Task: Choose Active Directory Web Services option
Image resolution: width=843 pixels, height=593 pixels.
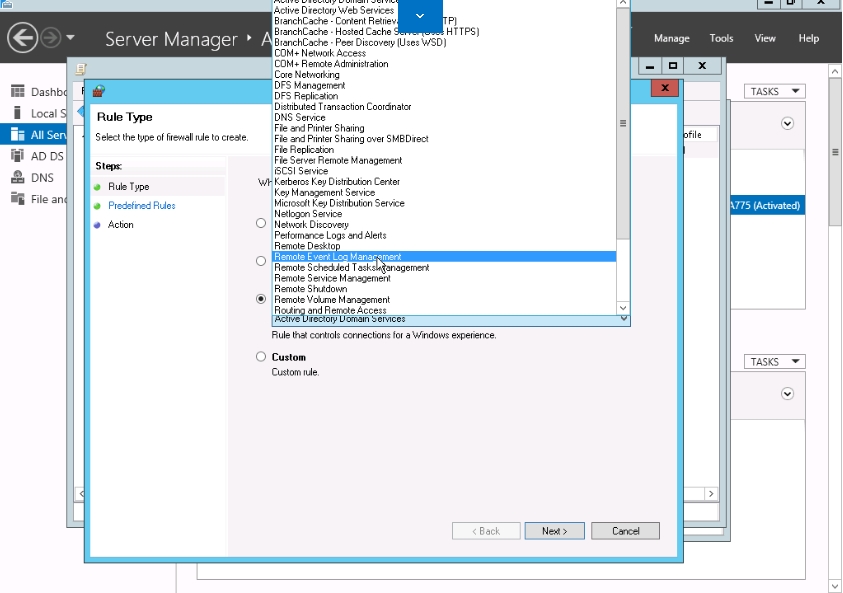Action: [333, 10]
